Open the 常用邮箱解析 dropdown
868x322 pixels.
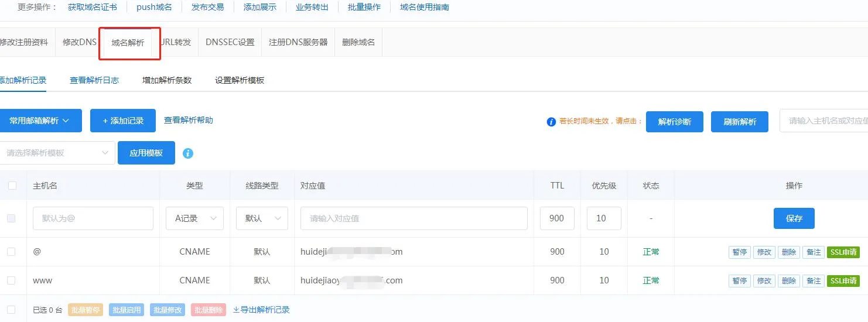[40, 121]
